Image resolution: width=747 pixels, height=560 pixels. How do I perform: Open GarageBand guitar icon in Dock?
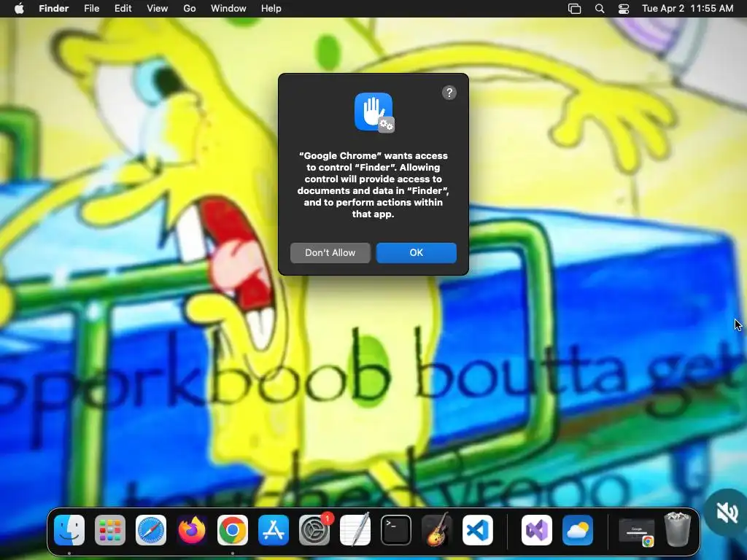437,530
